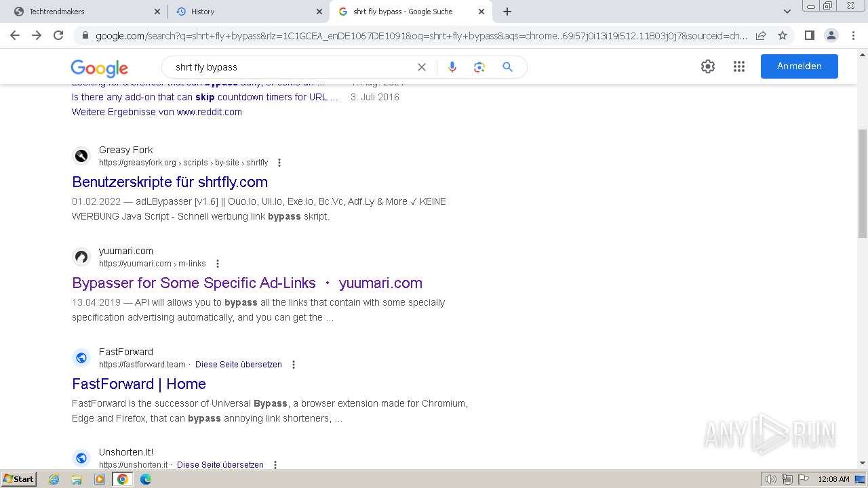Click scrollbar down arrow
The image size is (868, 488).
pyautogui.click(x=863, y=463)
